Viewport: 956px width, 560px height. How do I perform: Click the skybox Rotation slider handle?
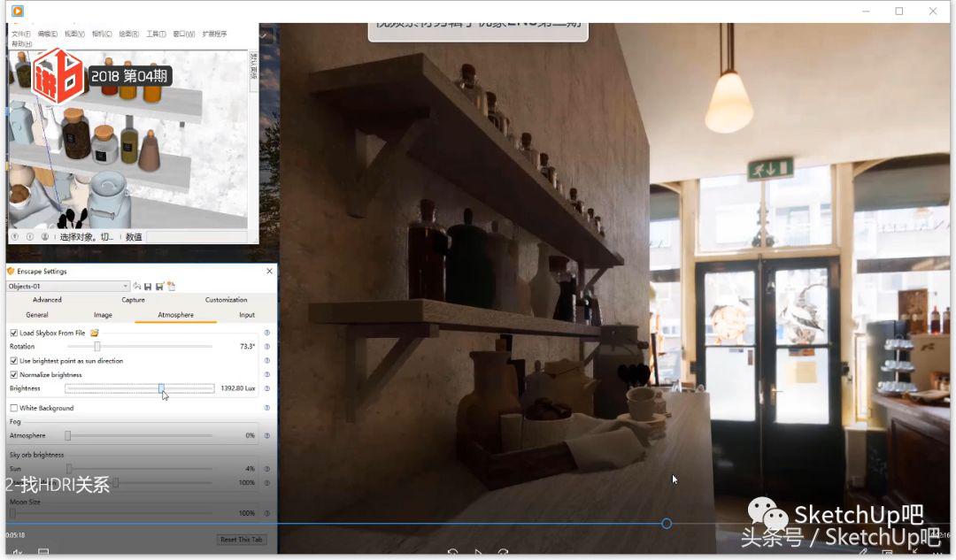tap(96, 347)
